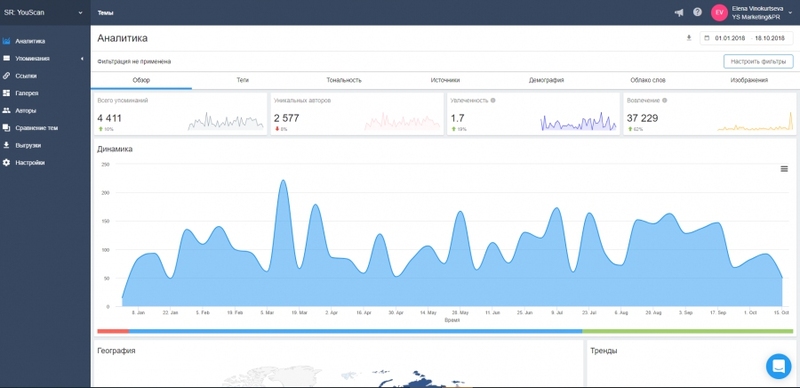This screenshot has height=388, width=800.
Task: Switch to the Демография tab
Action: point(546,80)
